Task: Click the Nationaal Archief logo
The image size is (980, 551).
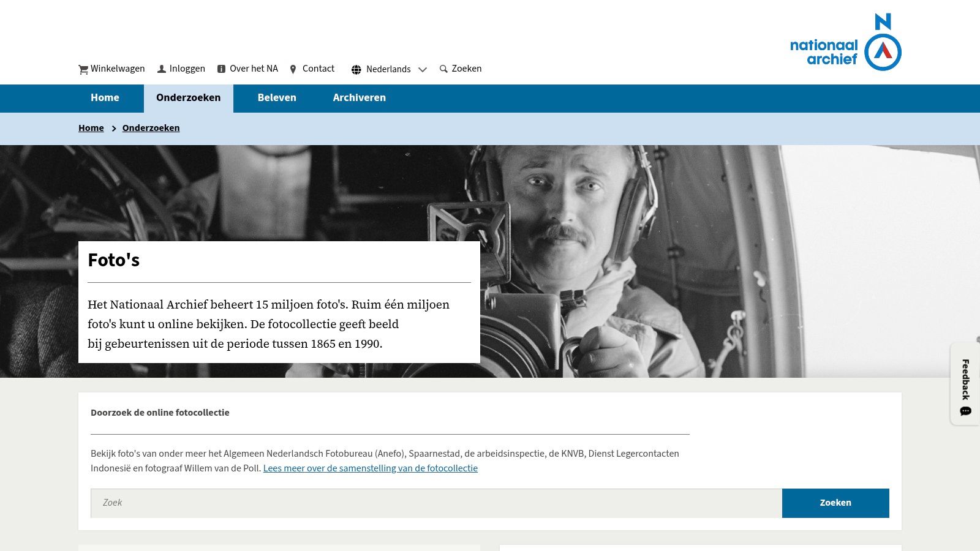Action: coord(846,42)
